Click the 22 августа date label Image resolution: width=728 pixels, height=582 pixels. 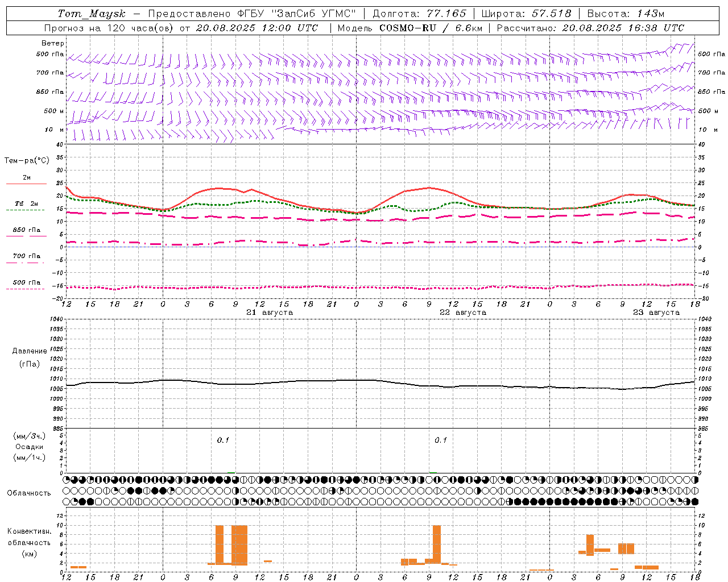coord(463,313)
